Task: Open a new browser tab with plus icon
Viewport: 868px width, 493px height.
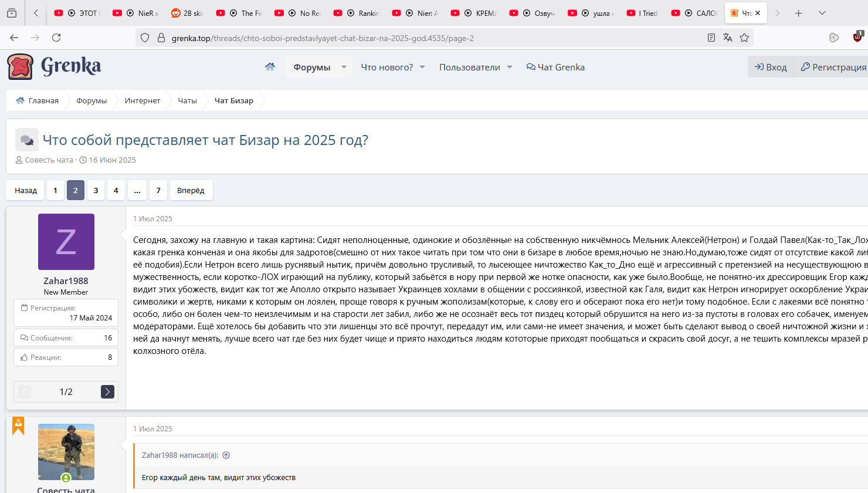Action: click(798, 13)
